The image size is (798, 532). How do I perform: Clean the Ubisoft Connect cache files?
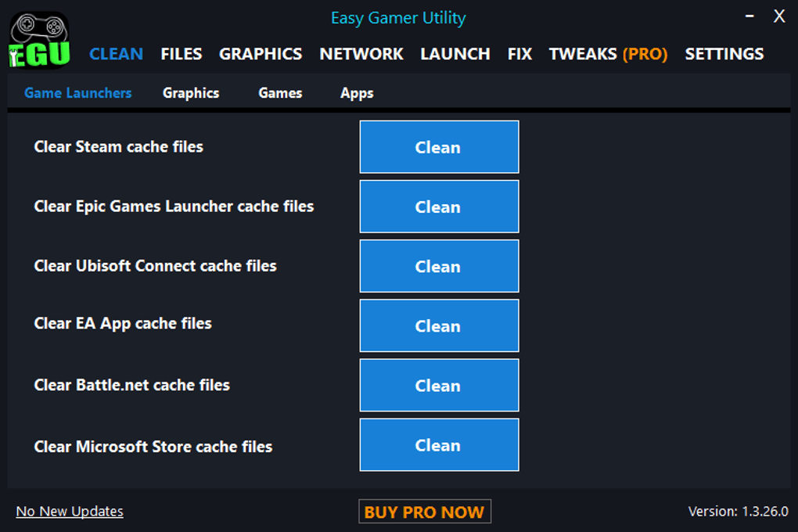click(x=439, y=266)
